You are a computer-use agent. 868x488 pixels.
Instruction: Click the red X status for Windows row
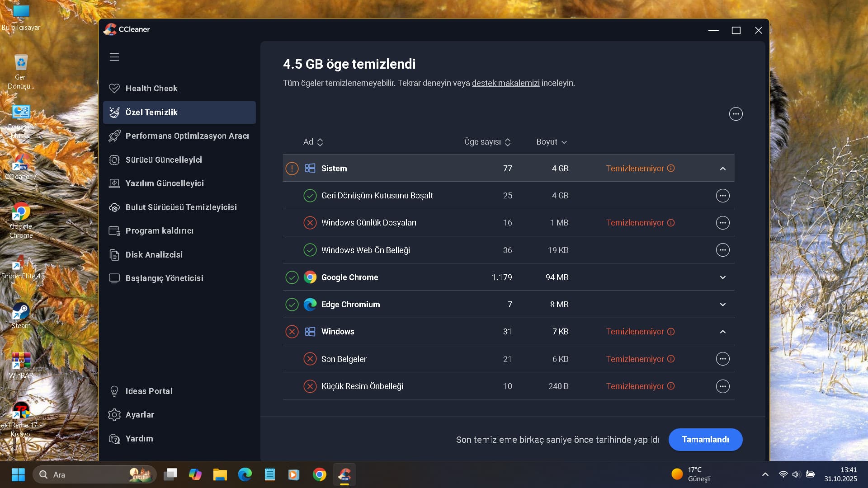(x=292, y=332)
